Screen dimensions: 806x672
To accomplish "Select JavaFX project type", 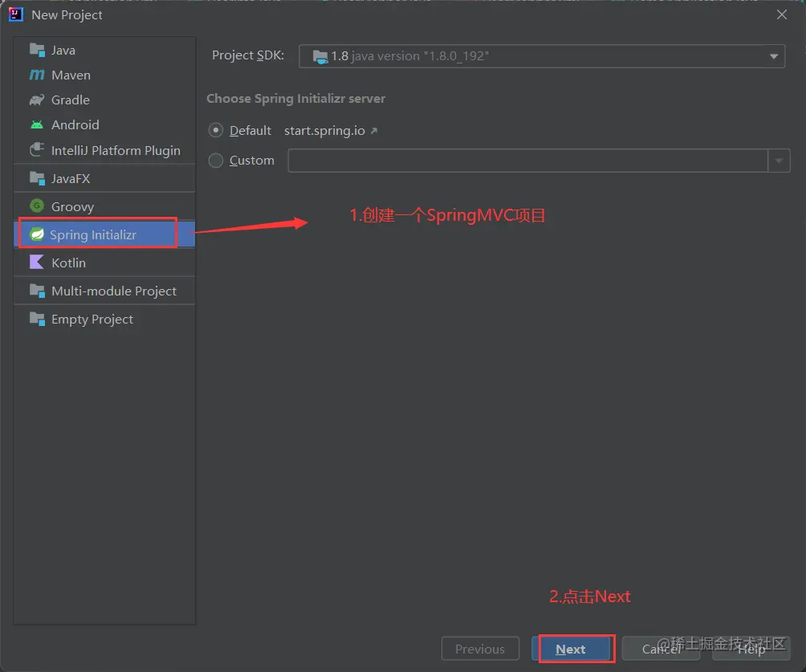I will pos(104,178).
